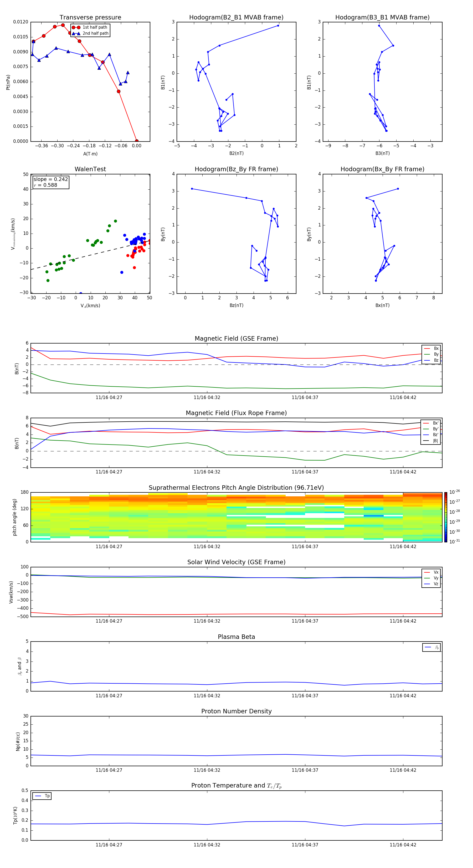Click the '1st half path' legend entry
Screen dimensions: 473x868
90,27
